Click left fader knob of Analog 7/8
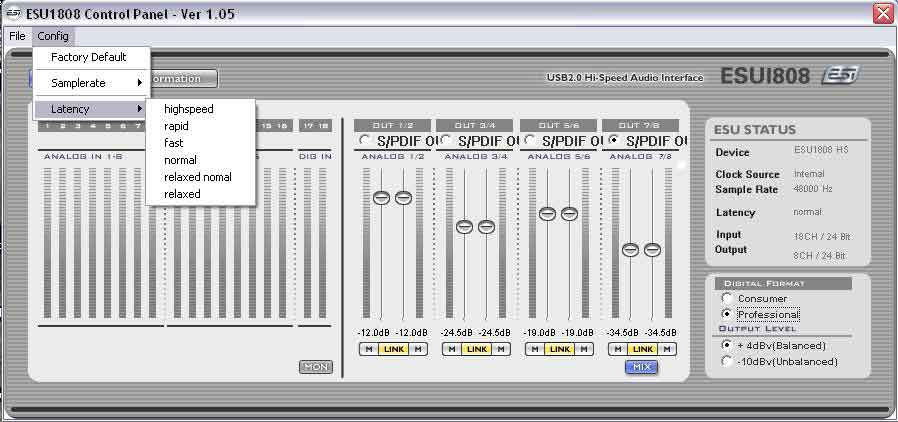 tap(631, 250)
